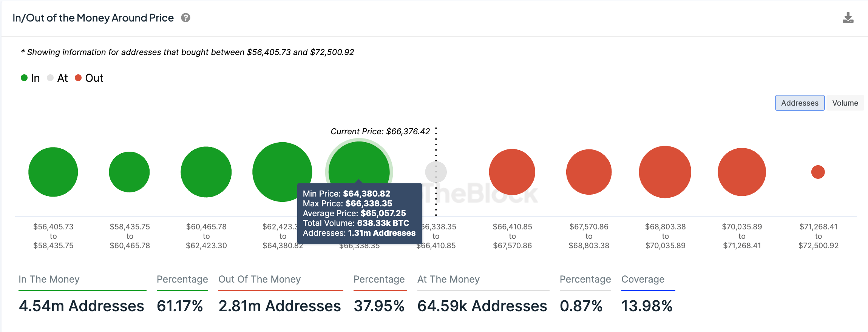Click the green bubble for $60,465.78 range
Image resolution: width=868 pixels, height=332 pixels.
pyautogui.click(x=206, y=172)
